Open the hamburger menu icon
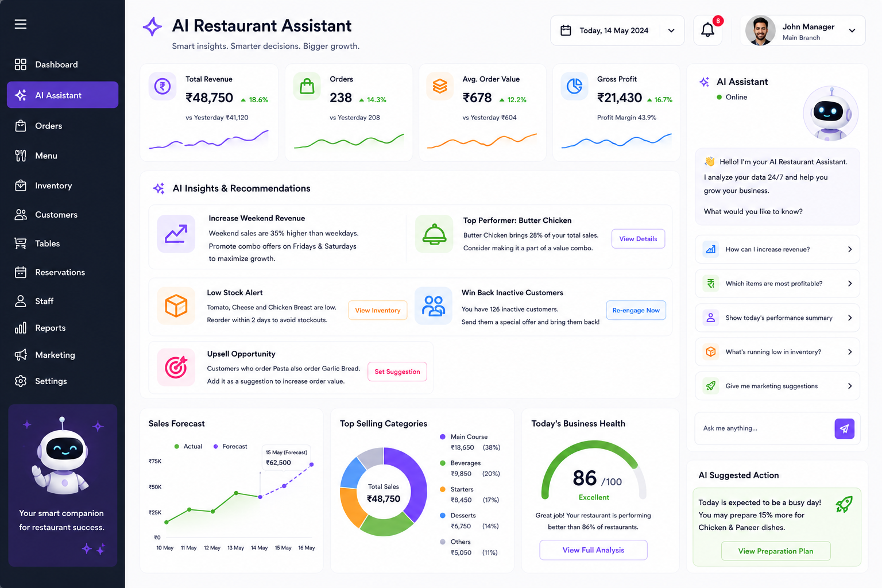Image resolution: width=882 pixels, height=588 pixels. click(x=21, y=24)
